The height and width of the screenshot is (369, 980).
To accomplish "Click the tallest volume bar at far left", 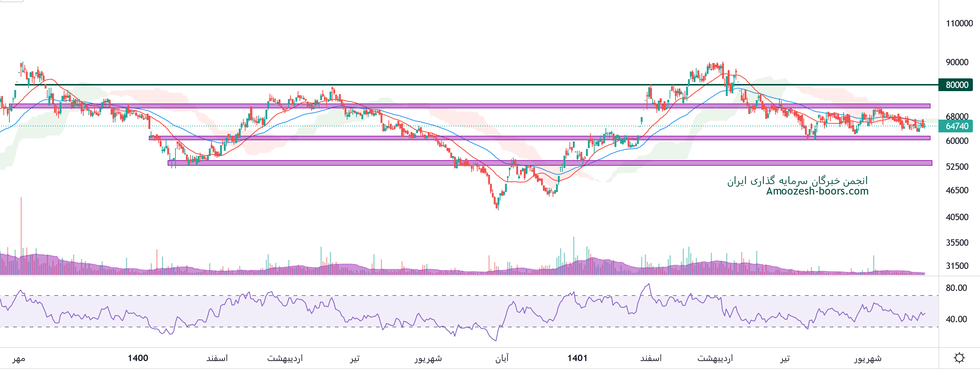I will click(x=21, y=236).
